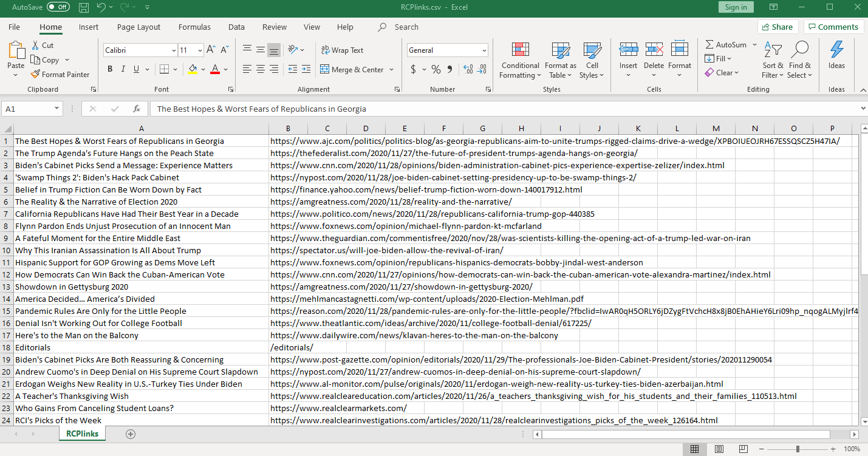Apply the red Font Color swatch

[214, 69]
